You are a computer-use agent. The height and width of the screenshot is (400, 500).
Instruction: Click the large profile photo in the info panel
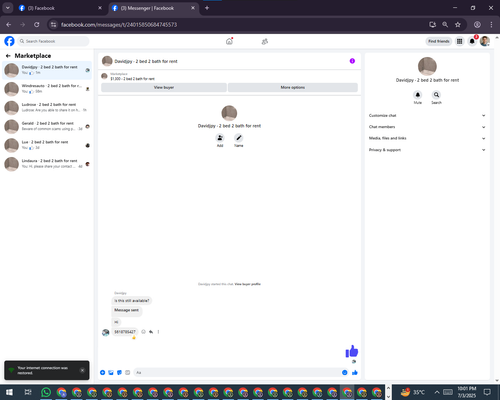click(x=427, y=66)
